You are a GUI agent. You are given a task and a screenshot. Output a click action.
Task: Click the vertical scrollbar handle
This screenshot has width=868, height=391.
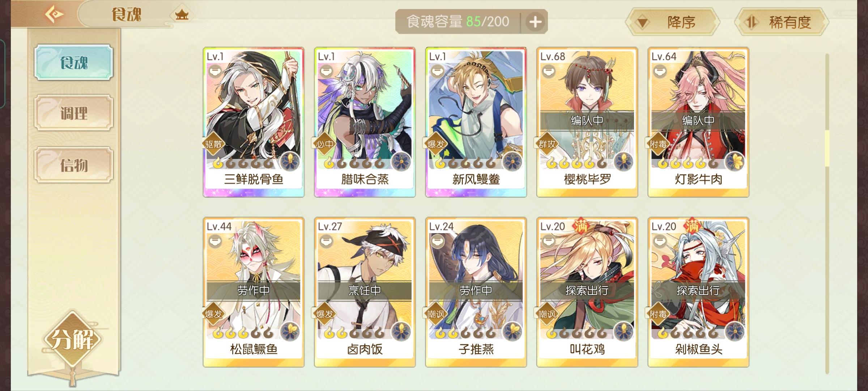point(827,148)
